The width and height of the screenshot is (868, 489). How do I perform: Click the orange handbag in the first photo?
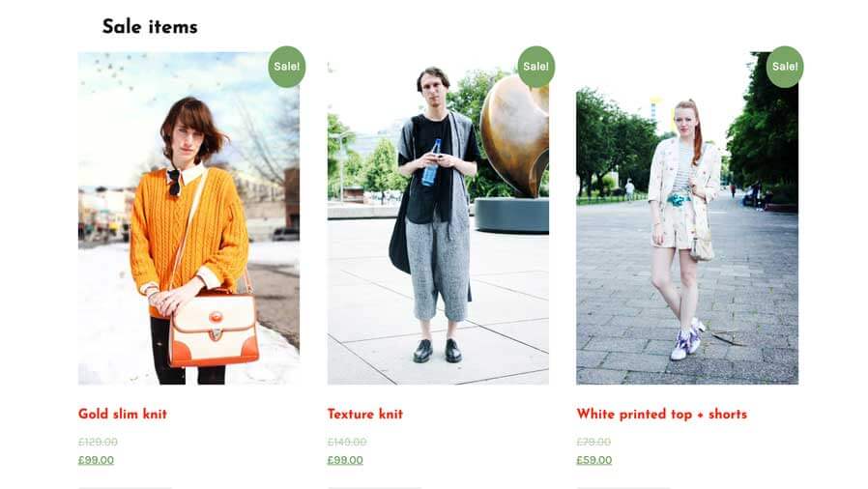pyautogui.click(x=214, y=329)
